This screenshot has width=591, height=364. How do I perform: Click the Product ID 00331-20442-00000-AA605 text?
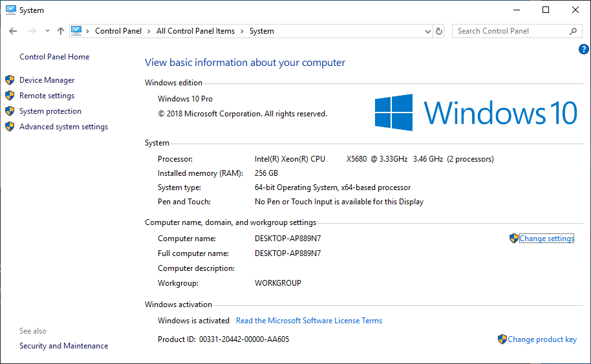pos(223,339)
